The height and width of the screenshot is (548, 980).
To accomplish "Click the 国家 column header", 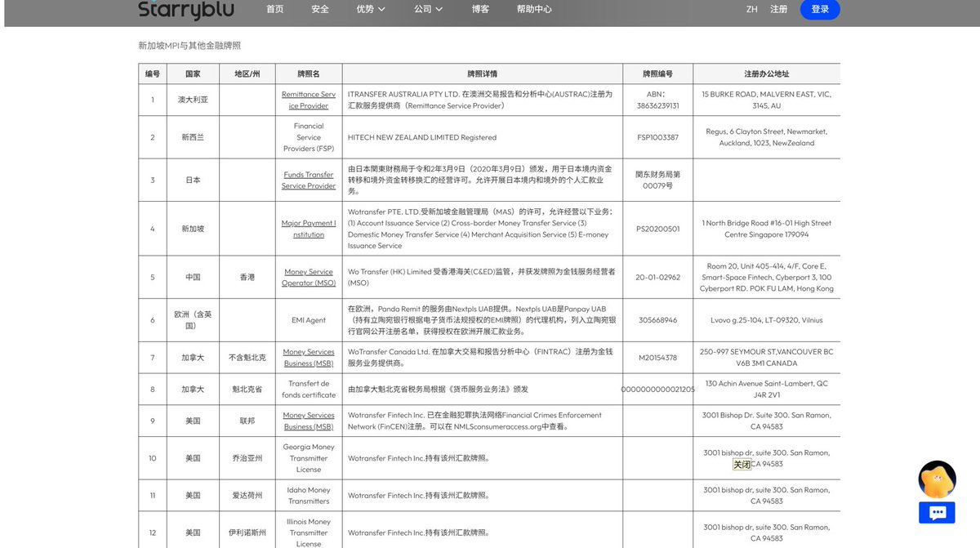I will coord(193,74).
